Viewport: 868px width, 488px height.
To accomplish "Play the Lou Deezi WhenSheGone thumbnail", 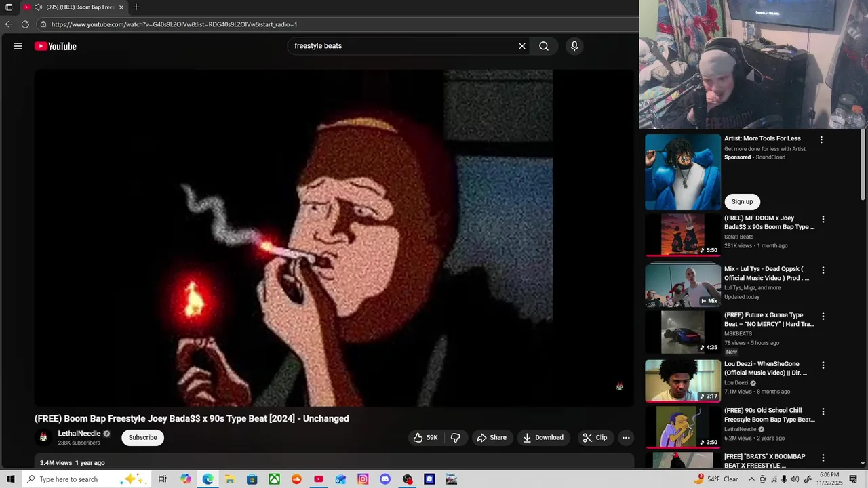I will click(683, 380).
